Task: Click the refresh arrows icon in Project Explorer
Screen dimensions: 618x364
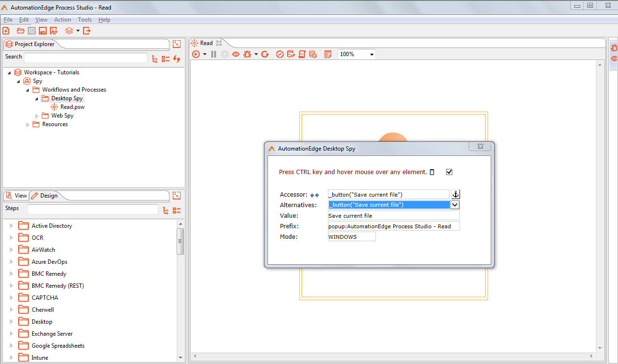Action: pos(177,59)
